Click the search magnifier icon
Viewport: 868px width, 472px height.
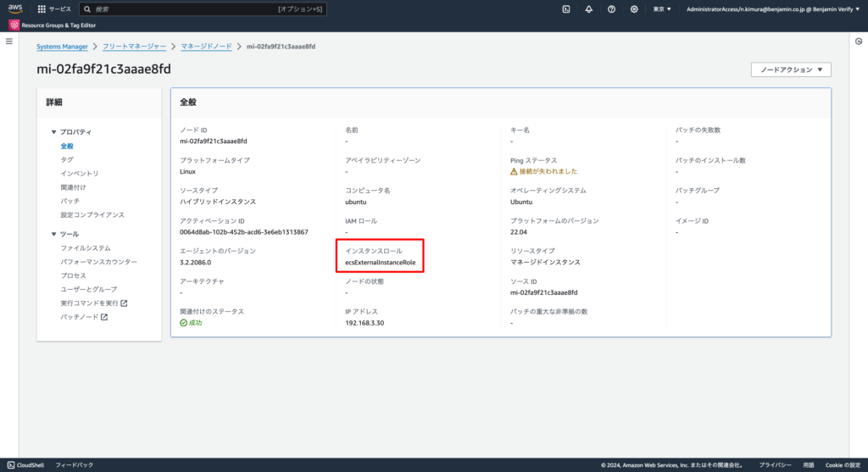87,8
